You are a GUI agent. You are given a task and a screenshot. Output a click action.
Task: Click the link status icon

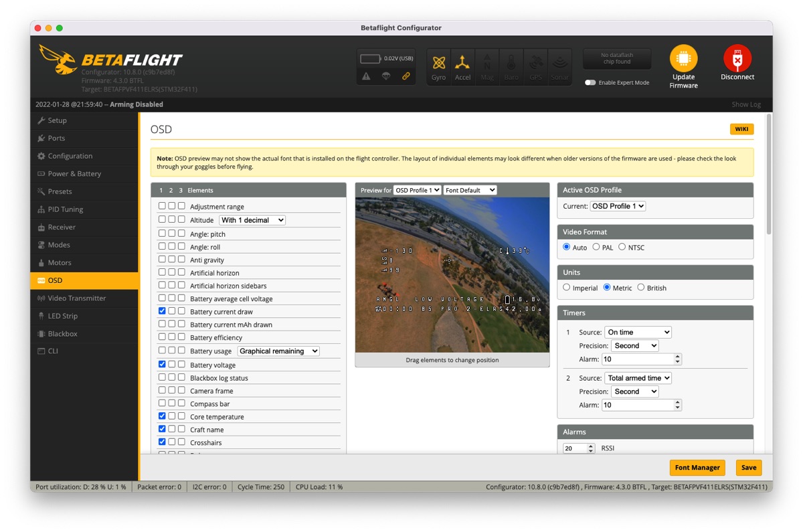click(x=406, y=76)
